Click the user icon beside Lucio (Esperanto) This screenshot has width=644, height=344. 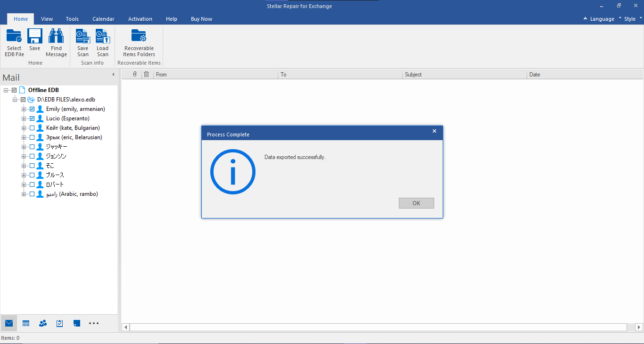[x=40, y=118]
